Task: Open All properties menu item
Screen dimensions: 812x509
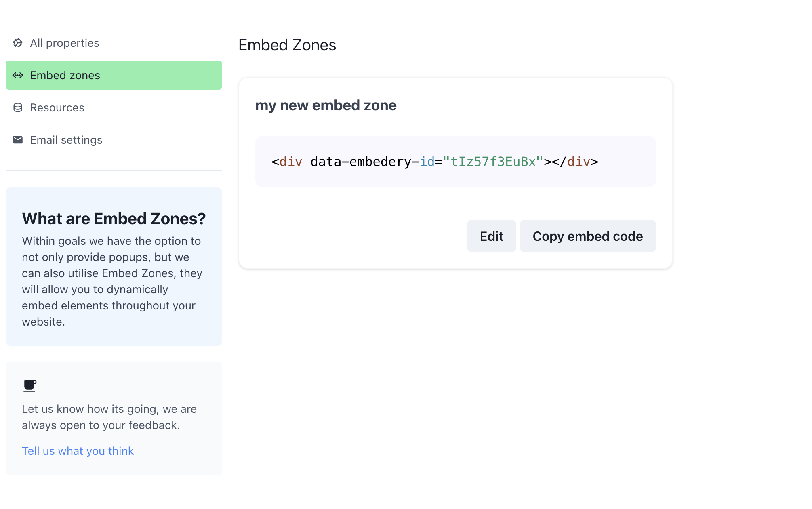Action: [x=114, y=43]
